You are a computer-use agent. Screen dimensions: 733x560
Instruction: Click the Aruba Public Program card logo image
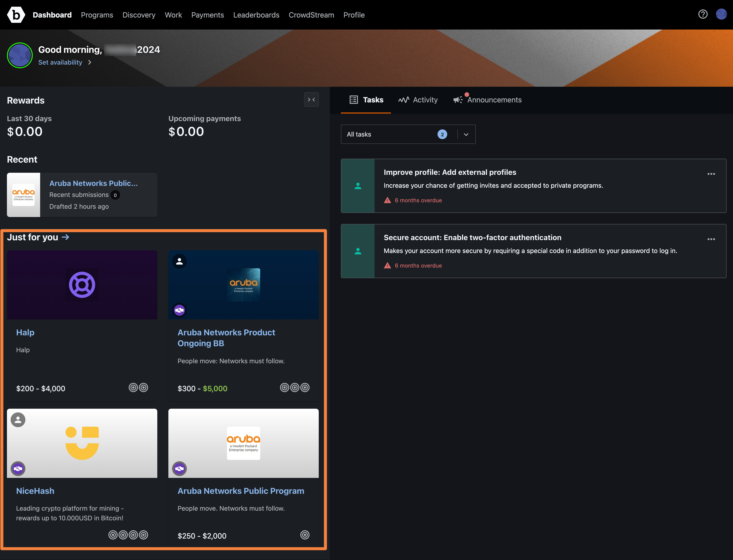click(x=243, y=443)
